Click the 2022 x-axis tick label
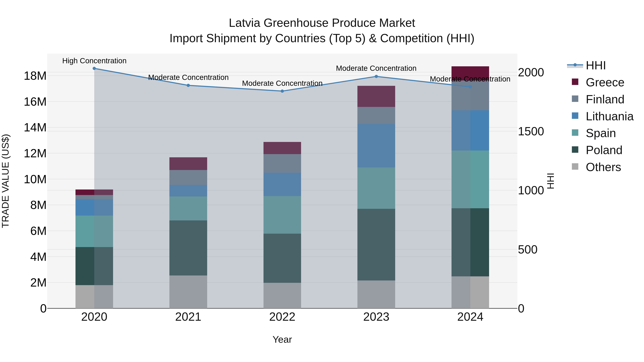The width and height of the screenshot is (644, 362). point(282,317)
